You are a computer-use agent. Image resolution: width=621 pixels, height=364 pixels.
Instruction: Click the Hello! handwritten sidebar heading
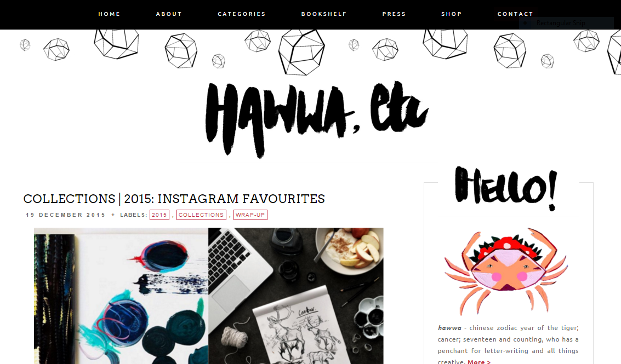coord(506,188)
